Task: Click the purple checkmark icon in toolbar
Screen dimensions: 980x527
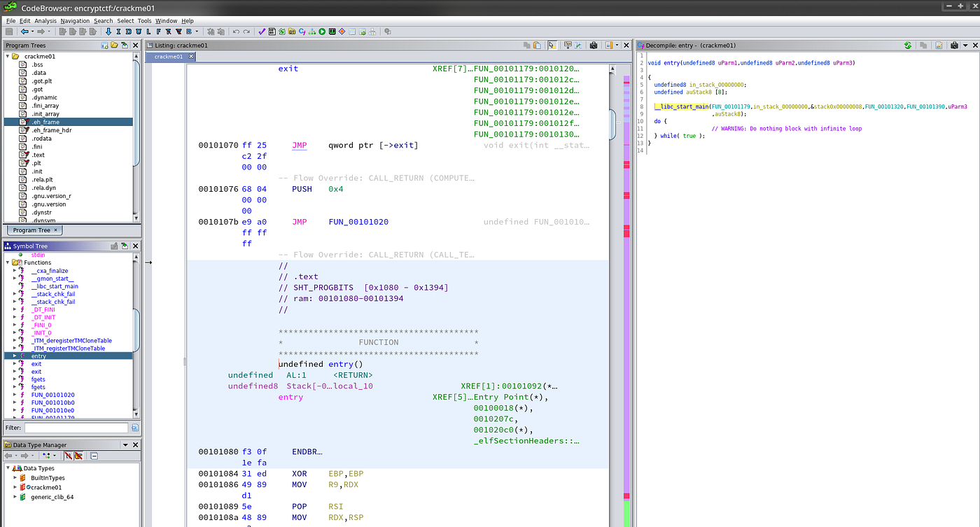Action: click(x=262, y=31)
